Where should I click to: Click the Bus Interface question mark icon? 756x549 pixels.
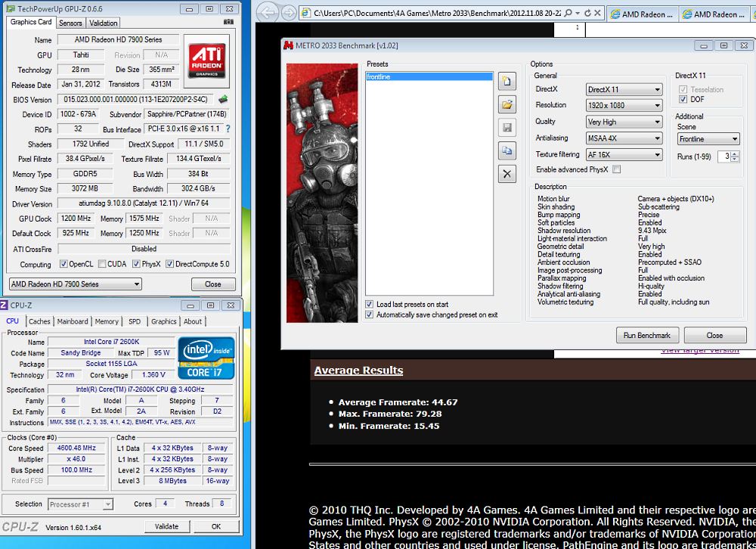click(228, 129)
